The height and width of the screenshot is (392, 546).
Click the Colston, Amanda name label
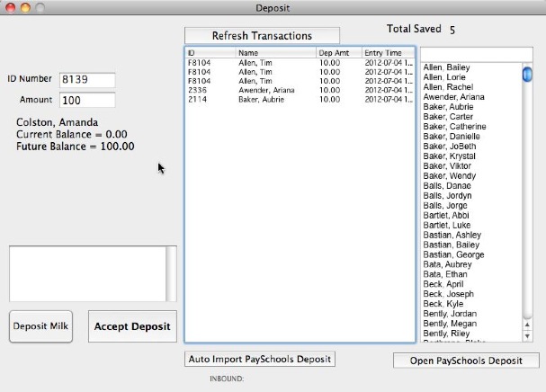pyautogui.click(x=57, y=122)
